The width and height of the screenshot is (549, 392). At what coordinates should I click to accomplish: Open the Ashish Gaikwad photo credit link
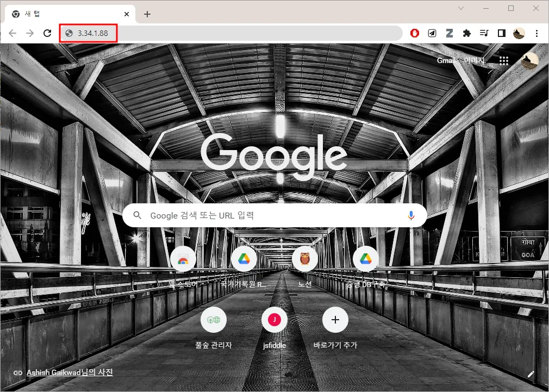(x=70, y=372)
